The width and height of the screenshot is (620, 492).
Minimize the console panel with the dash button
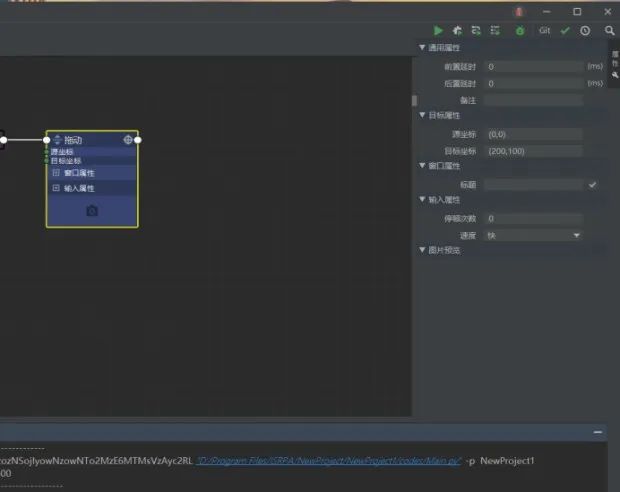coord(598,432)
